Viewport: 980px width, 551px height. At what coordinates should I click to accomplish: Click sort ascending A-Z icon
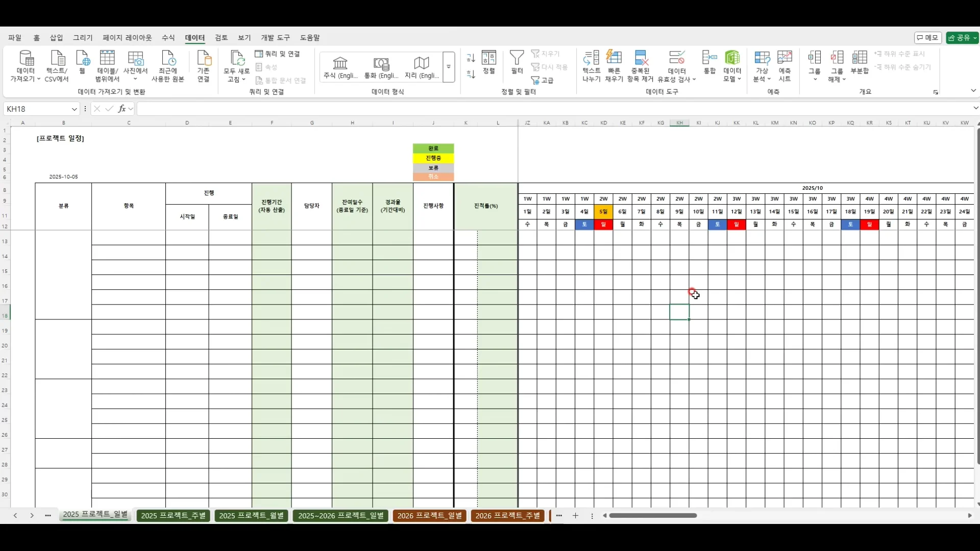(x=471, y=58)
